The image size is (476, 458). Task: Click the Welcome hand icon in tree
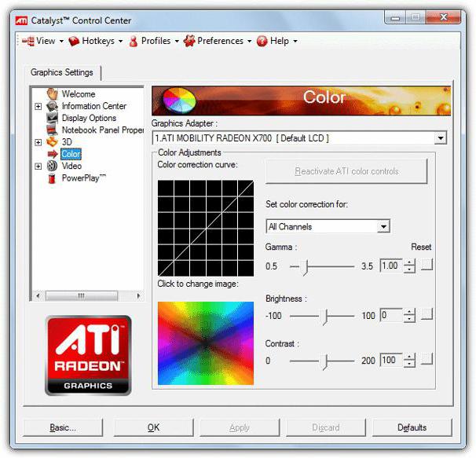coord(53,94)
